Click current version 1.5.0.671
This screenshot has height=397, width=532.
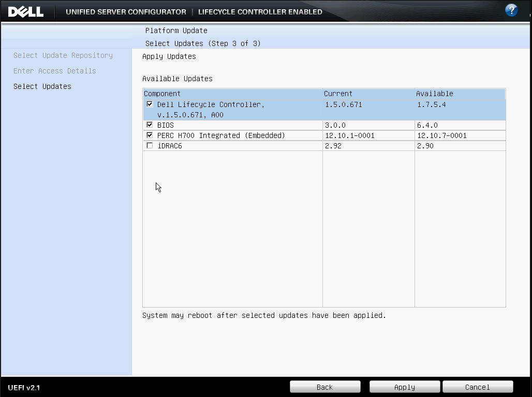coord(344,105)
